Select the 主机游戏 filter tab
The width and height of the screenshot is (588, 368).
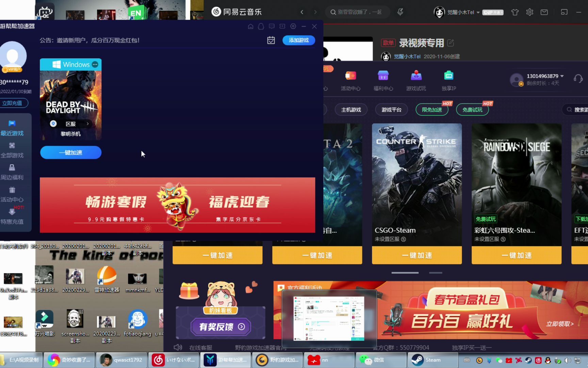pyautogui.click(x=351, y=110)
